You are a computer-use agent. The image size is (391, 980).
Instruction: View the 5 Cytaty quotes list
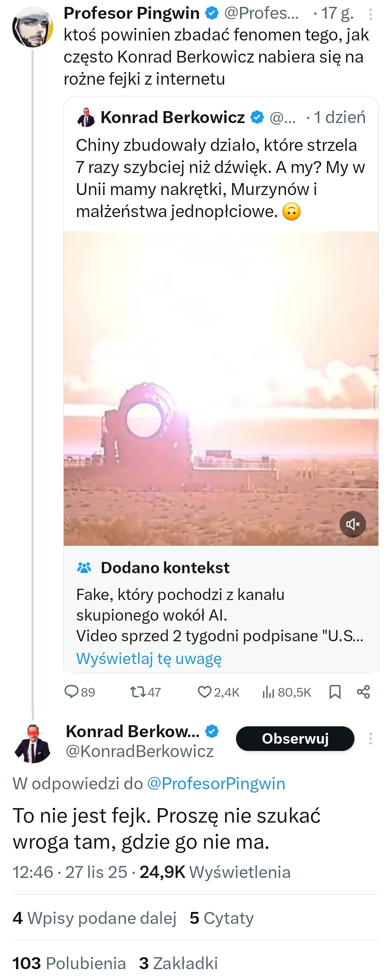tap(222, 918)
